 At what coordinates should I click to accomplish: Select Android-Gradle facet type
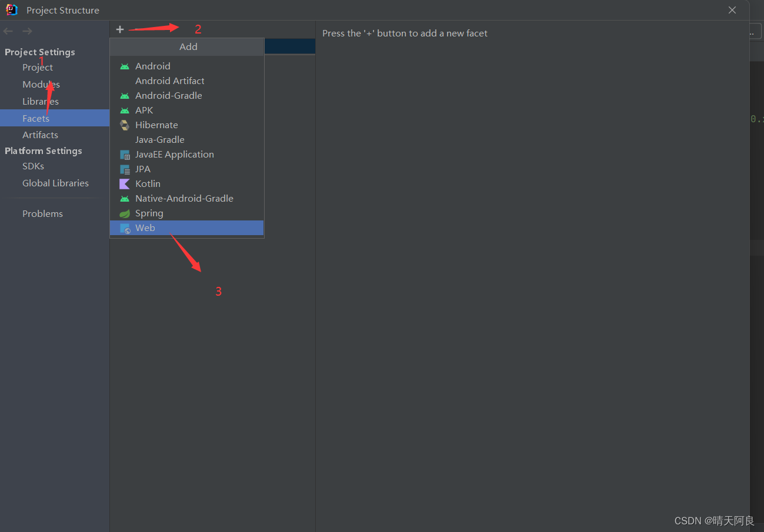tap(186, 96)
